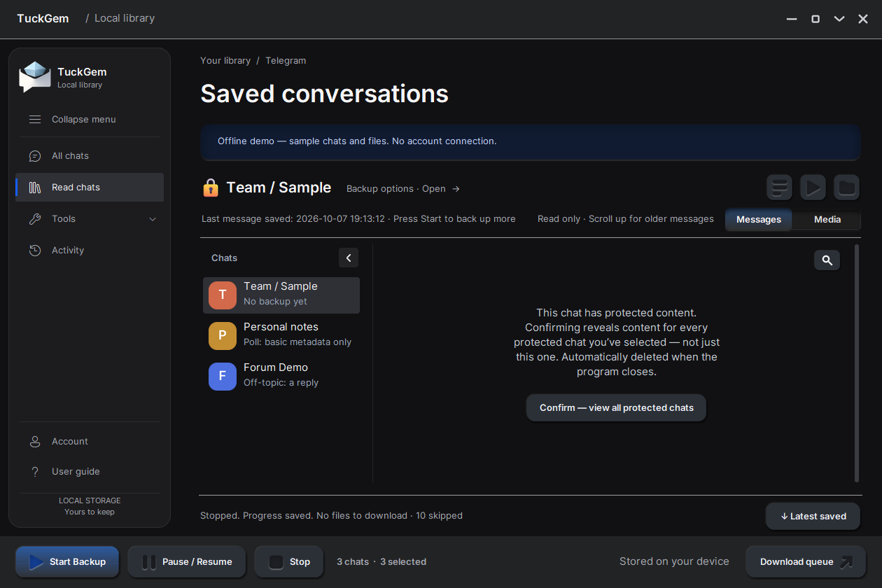The image size is (882, 588).
Task: Click the Saved conversations heading
Action: (325, 94)
